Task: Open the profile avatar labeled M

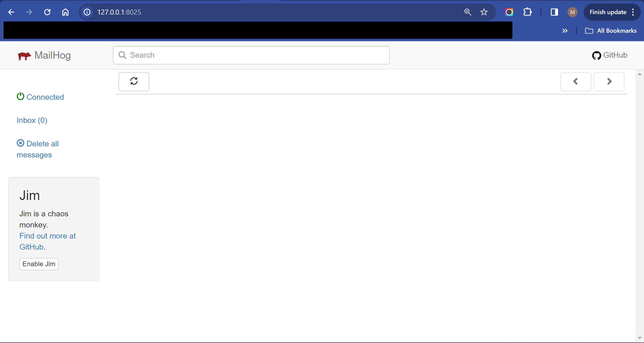Action: coord(573,12)
